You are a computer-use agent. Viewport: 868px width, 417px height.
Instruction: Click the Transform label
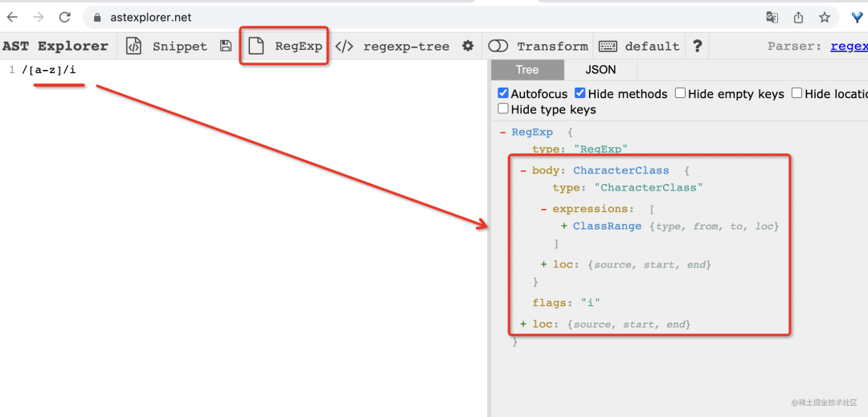(x=552, y=47)
